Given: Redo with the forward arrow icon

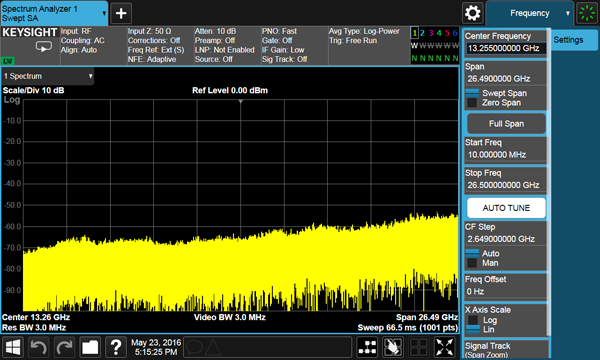Looking at the screenshot, I should click(64, 348).
